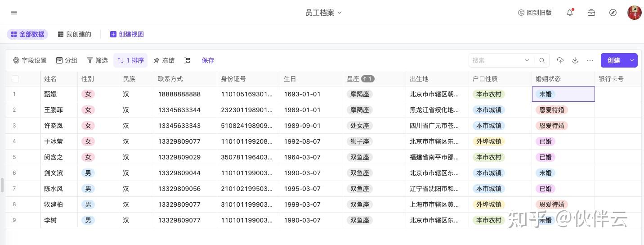The image size is (644, 245).
Task: Tick the select-all checkbox in header
Action: pyautogui.click(x=15, y=79)
